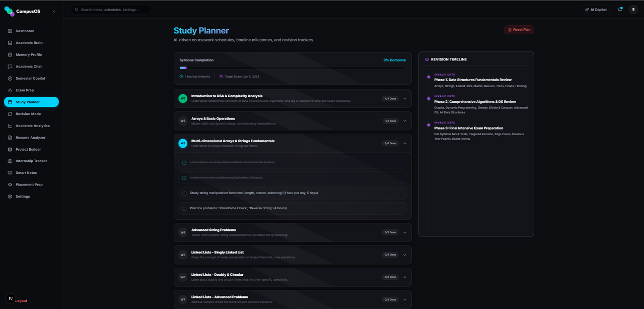Click the W1 green week badge
The height and width of the screenshot is (309, 644).
pos(183,98)
